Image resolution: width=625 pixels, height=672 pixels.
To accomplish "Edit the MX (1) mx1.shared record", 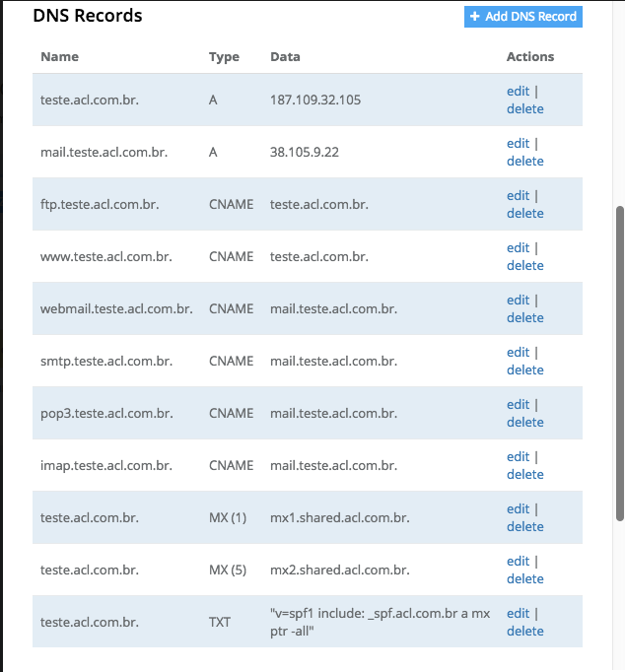I will pyautogui.click(x=518, y=508).
